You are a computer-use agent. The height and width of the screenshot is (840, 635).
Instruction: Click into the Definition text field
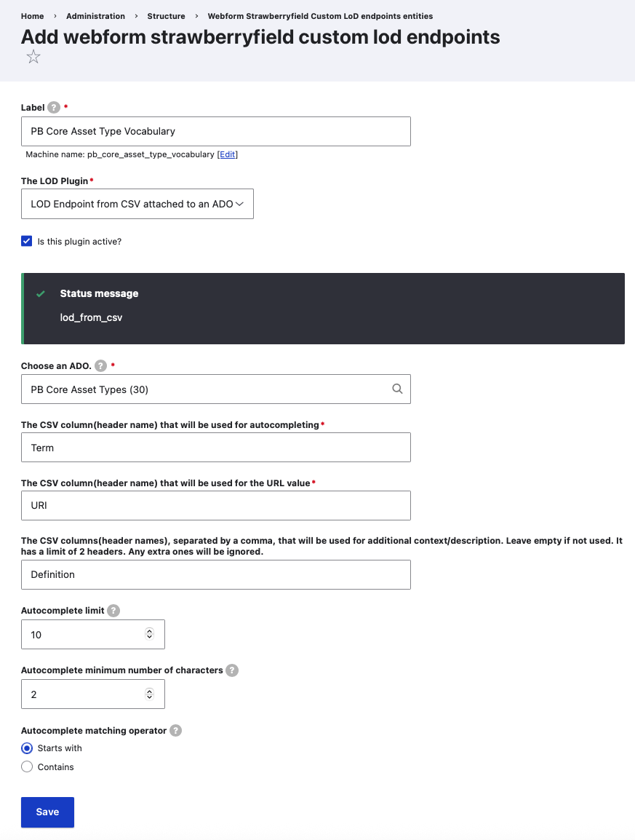[216, 574]
